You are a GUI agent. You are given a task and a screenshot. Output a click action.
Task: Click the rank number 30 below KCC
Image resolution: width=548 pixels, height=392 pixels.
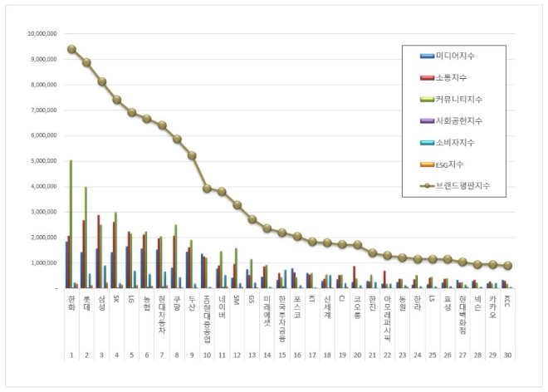[506, 355]
